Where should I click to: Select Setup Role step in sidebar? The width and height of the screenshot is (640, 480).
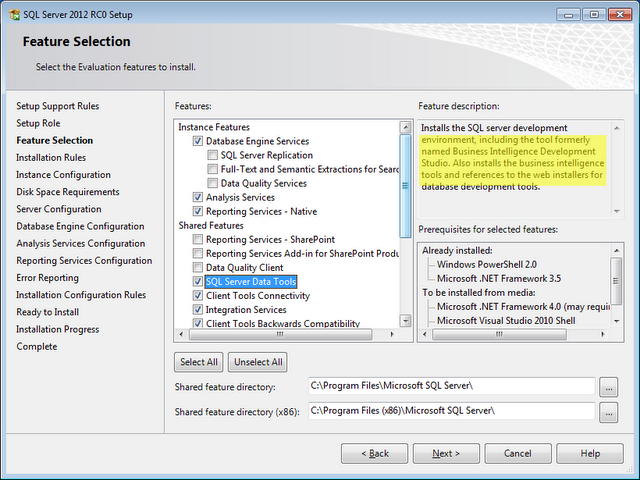[x=38, y=123]
